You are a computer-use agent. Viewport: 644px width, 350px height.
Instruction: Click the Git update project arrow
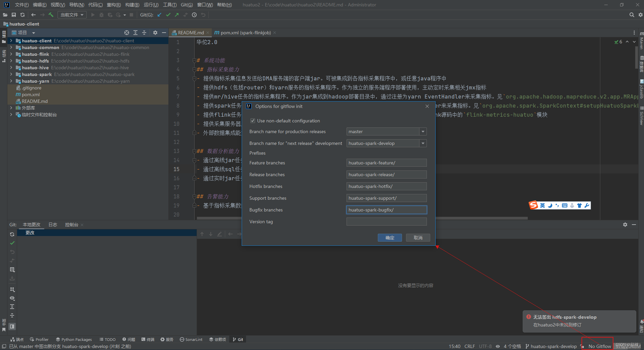click(x=159, y=15)
